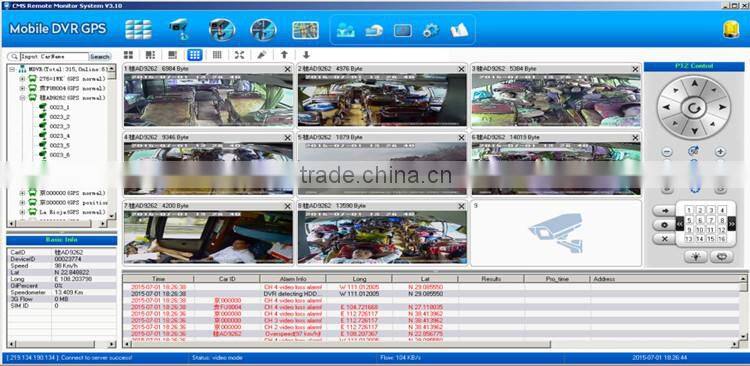Collapse the AD9262 vehicle tree node
Viewport: 750px width, 366px height.
pos(22,98)
